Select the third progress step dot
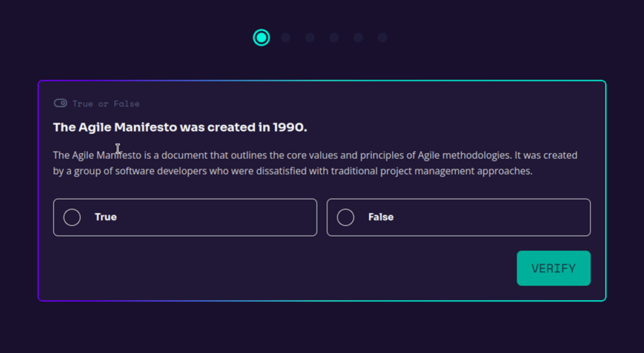 310,38
